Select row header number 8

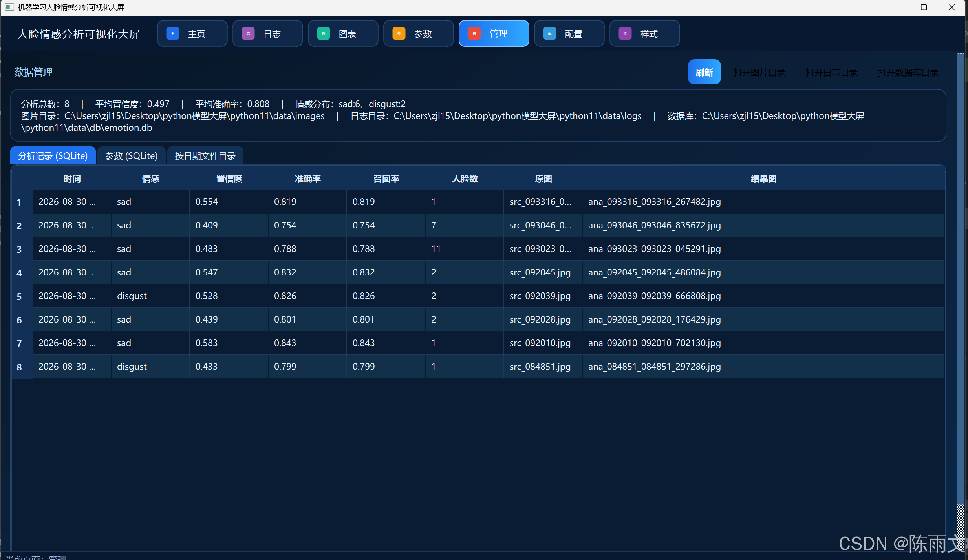point(19,367)
